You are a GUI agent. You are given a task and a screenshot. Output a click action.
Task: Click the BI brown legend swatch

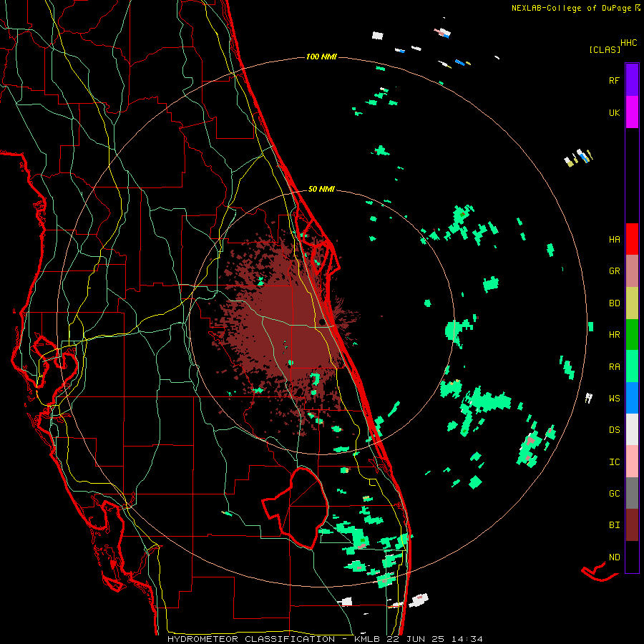click(x=632, y=525)
